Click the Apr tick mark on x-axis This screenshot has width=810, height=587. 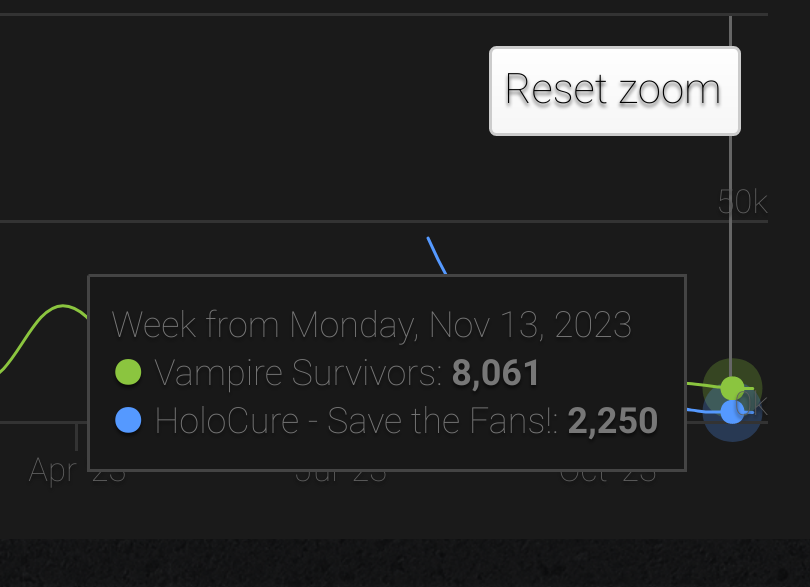tap(76, 435)
